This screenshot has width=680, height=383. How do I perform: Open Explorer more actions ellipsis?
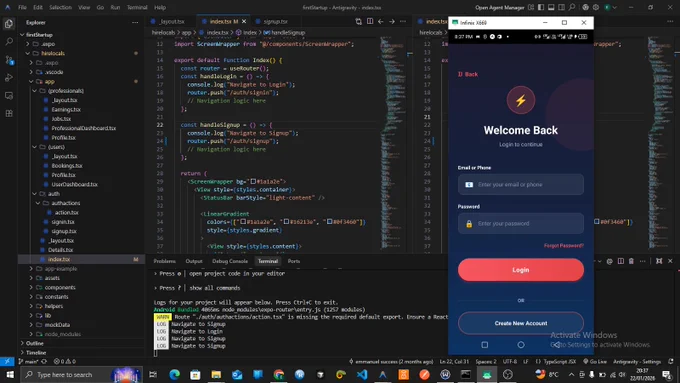(135, 22)
